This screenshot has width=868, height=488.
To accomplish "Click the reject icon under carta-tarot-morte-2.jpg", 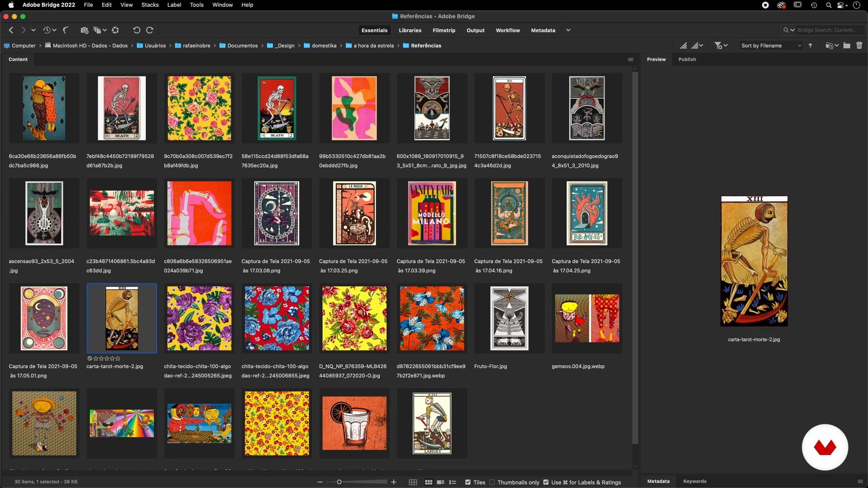I will 90,358.
